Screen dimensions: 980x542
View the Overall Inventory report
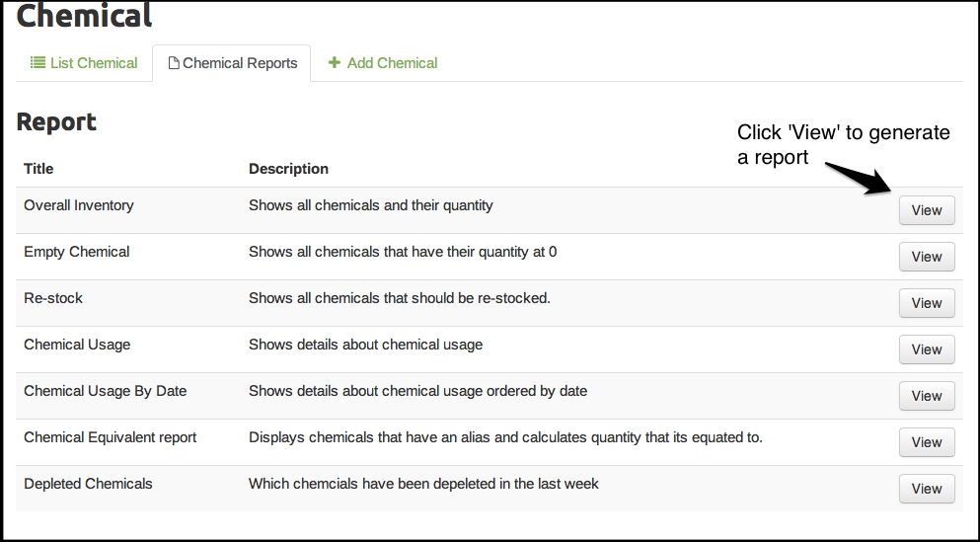pos(927,210)
